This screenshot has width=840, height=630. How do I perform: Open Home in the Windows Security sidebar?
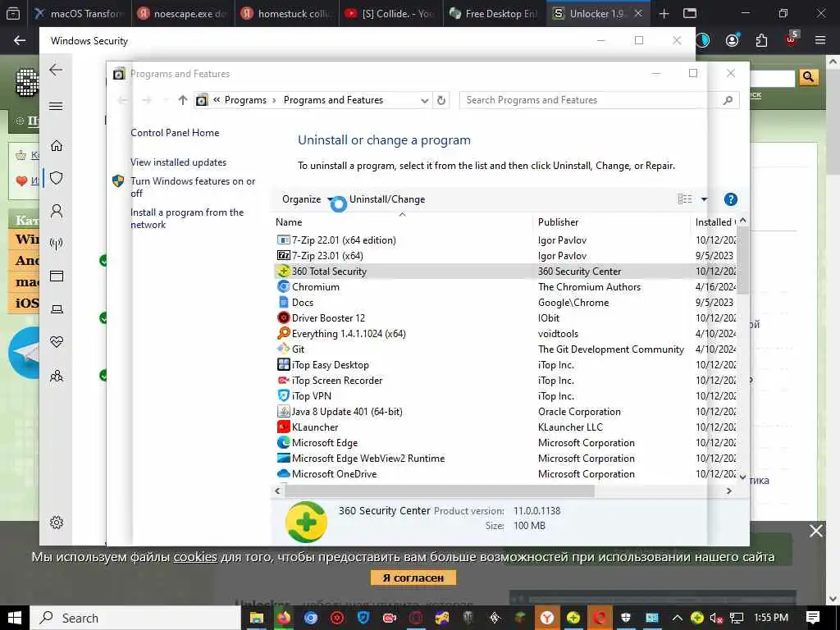point(57,146)
